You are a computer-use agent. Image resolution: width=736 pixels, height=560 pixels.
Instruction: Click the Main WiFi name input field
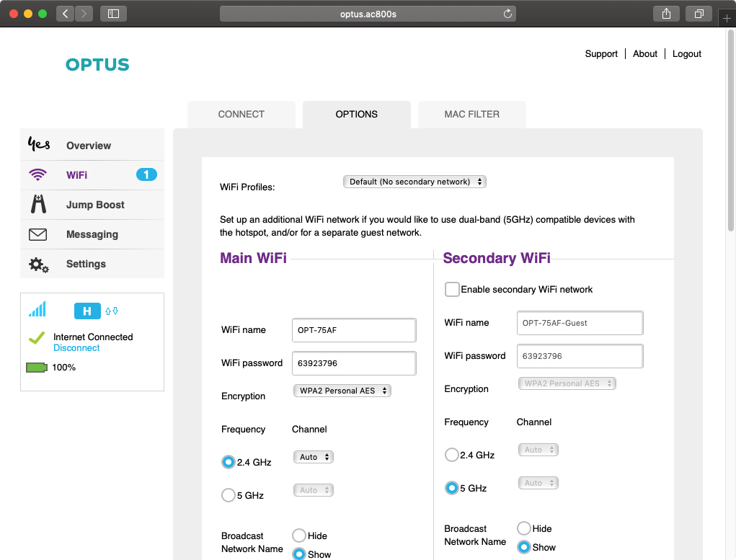coord(354,330)
